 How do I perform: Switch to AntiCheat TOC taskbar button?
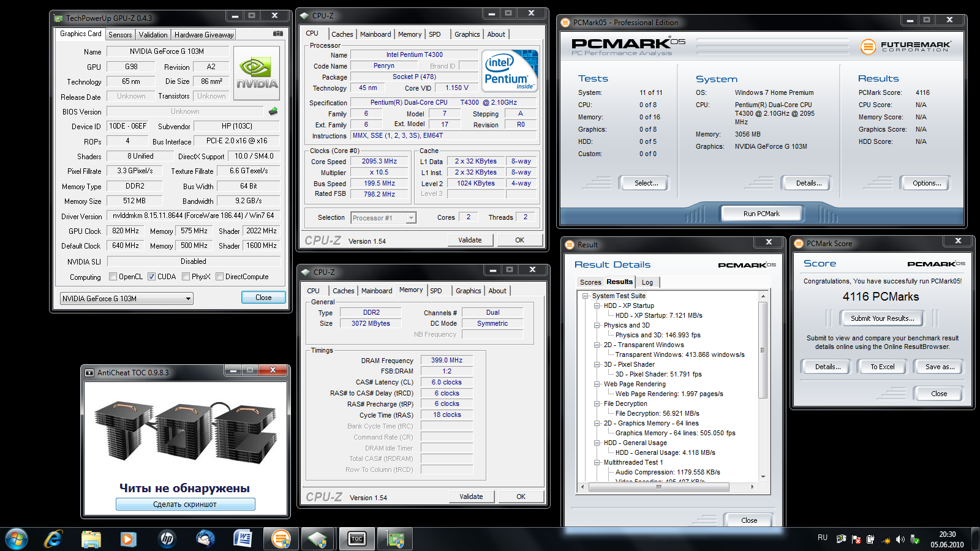coord(356,539)
